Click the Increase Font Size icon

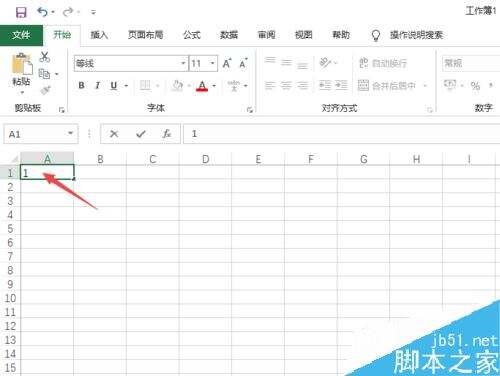coord(227,63)
